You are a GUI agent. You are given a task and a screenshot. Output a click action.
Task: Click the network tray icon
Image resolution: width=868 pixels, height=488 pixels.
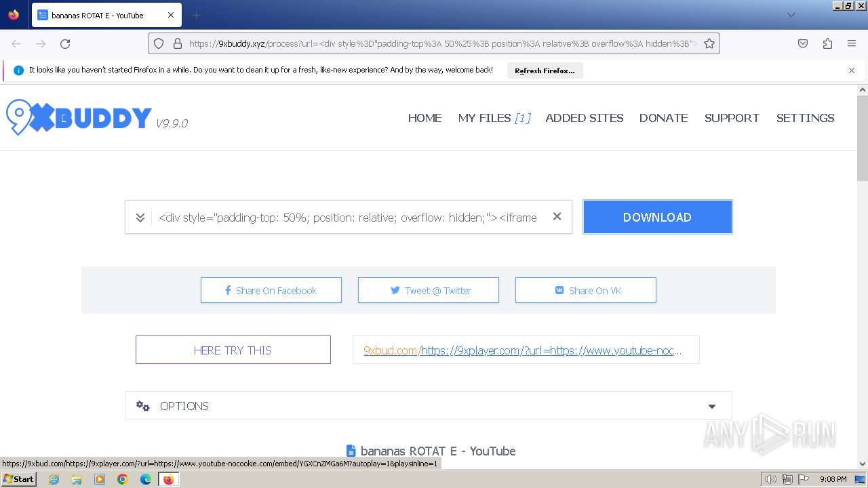pyautogui.click(x=787, y=479)
